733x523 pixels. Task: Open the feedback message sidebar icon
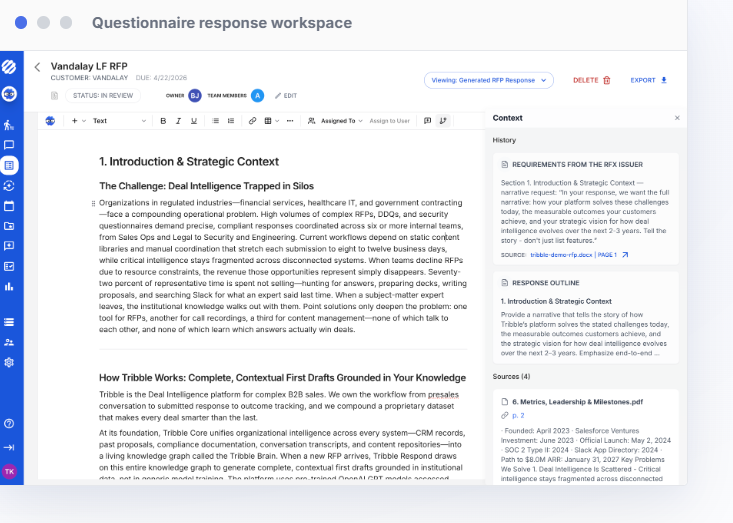[x=9, y=246]
